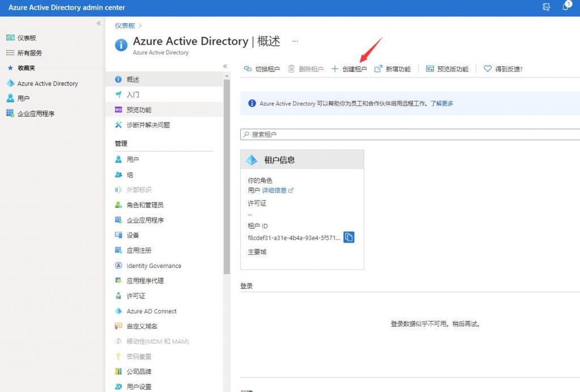Screen dimensions: 580x392
Task: Click the blue info icon beside page title
Action: click(121, 45)
